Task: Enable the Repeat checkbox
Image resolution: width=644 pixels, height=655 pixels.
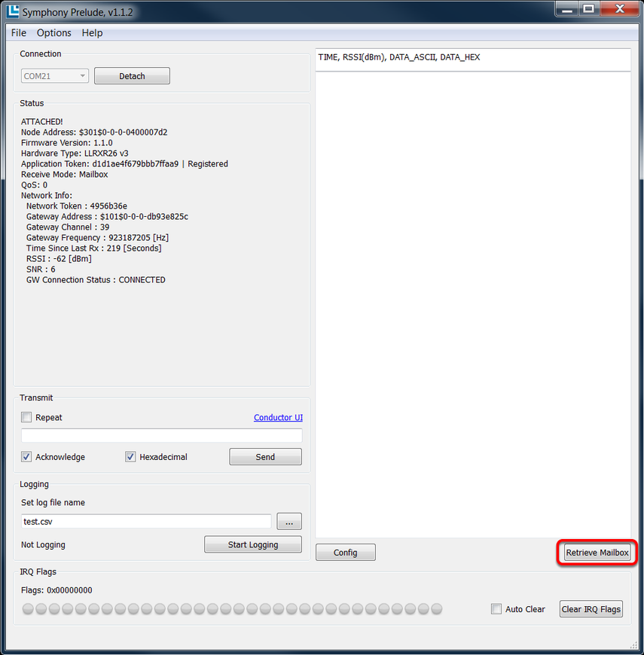Action: click(27, 417)
